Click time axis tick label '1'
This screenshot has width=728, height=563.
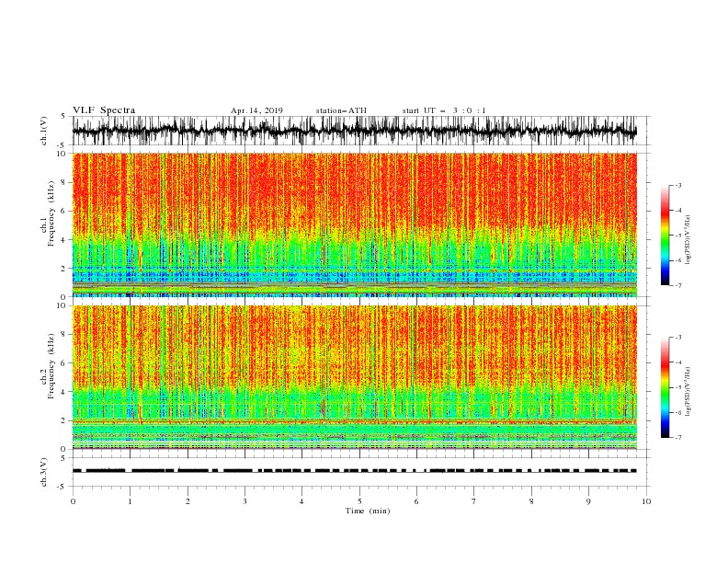click(x=130, y=501)
